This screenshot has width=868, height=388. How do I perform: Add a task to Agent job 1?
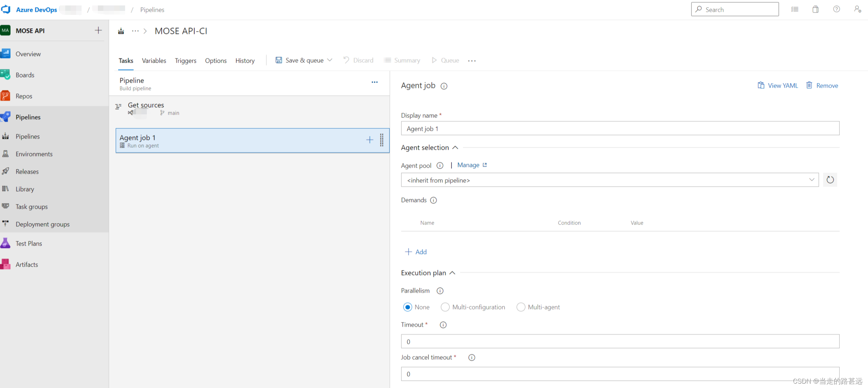369,140
